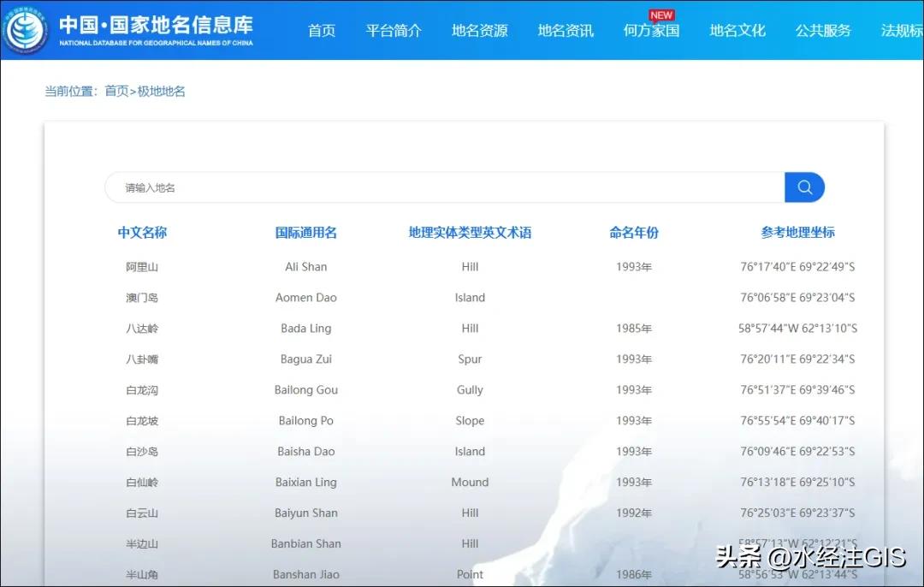Click the 命名年份 column header
Viewport: 924px width, 587px height.
634,233
